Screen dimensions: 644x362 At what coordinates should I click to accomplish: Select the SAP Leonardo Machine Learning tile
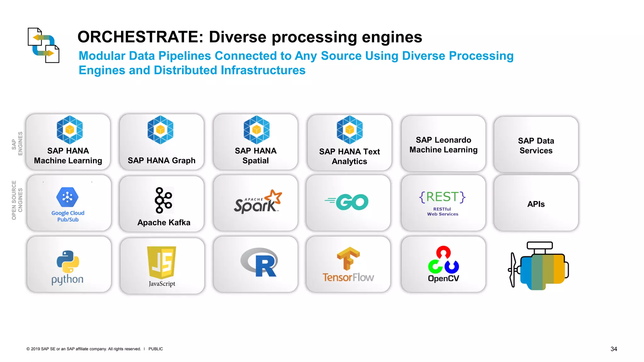pyautogui.click(x=443, y=144)
